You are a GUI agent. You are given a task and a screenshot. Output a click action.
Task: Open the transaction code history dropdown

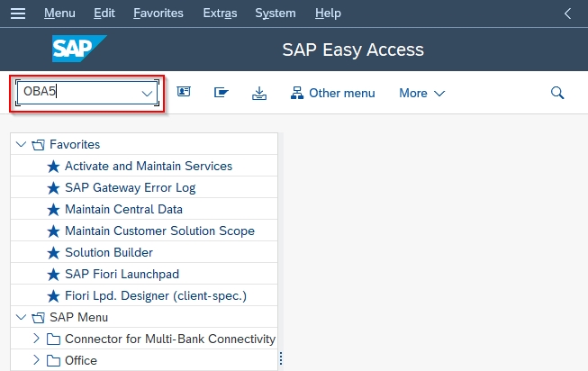click(x=147, y=93)
